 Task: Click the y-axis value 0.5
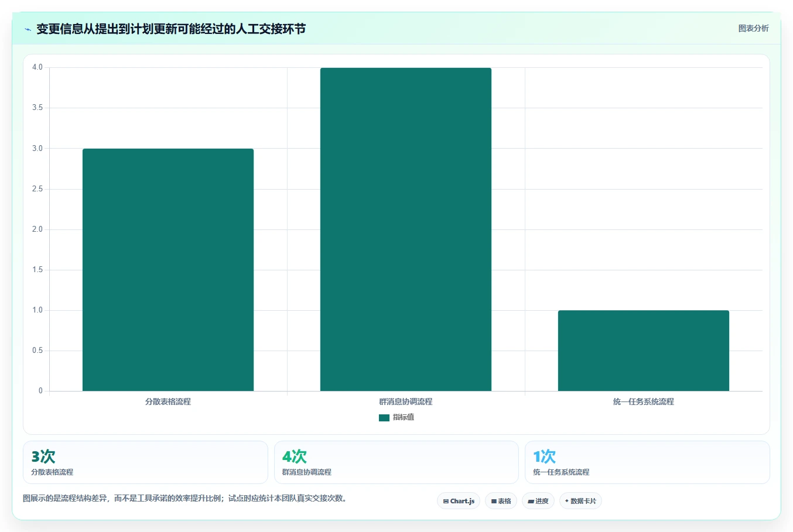pyautogui.click(x=37, y=351)
